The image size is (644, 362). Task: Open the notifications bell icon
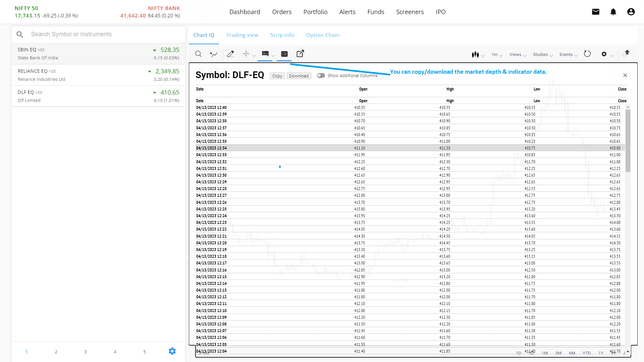coord(613,12)
